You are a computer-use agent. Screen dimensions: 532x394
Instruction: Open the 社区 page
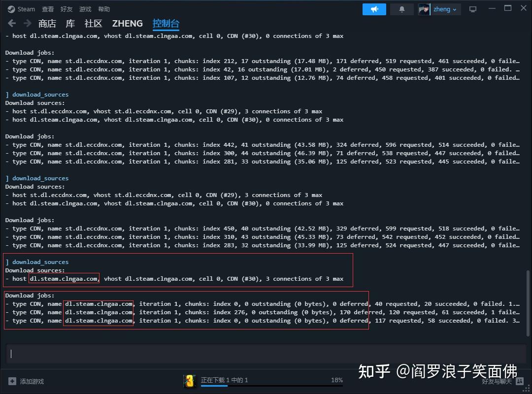93,23
